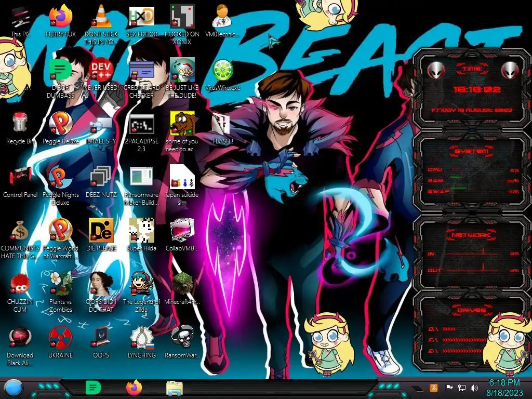Click the CPU usage bar in System widget
532x399 pixels.
click(x=473, y=170)
